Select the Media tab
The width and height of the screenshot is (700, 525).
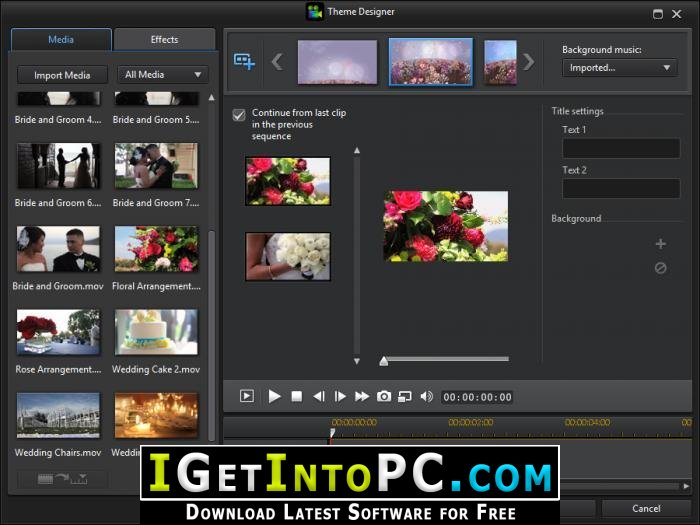pos(61,40)
